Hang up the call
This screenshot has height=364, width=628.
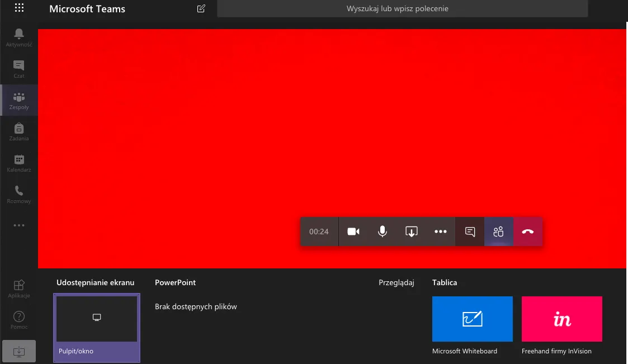coord(528,231)
